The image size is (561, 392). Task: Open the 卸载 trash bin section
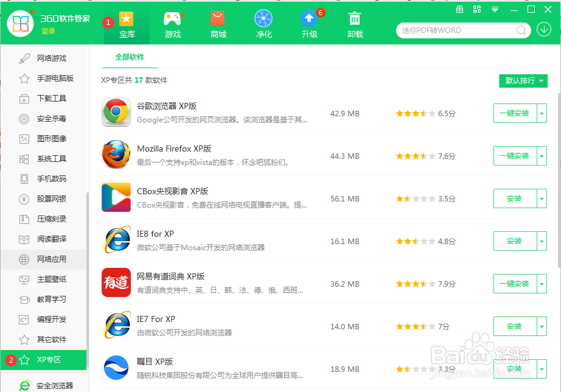pos(355,25)
